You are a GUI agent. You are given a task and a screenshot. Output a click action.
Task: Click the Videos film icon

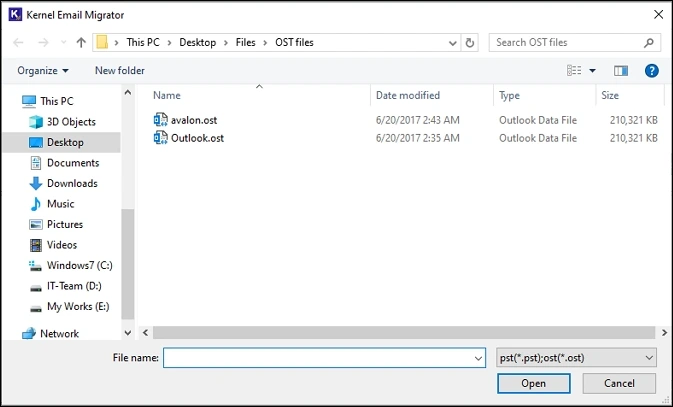coord(36,245)
